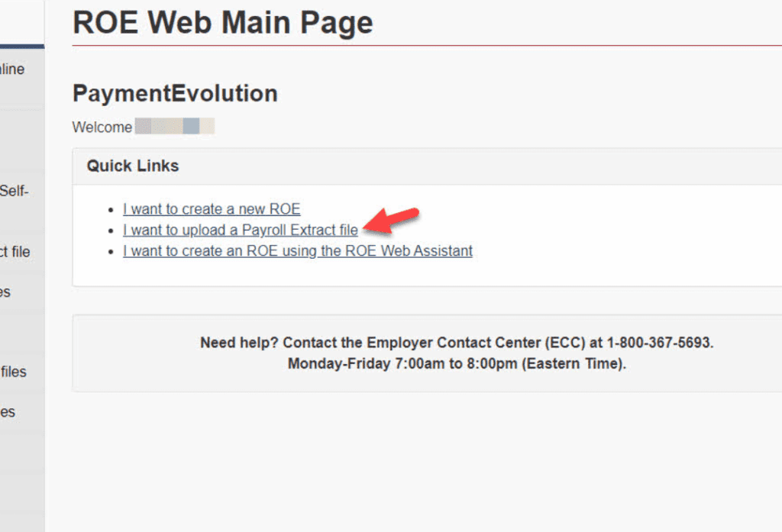The image size is (782, 532).
Task: Select the sidebar link ending in 'ct file'
Action: [x=14, y=252]
